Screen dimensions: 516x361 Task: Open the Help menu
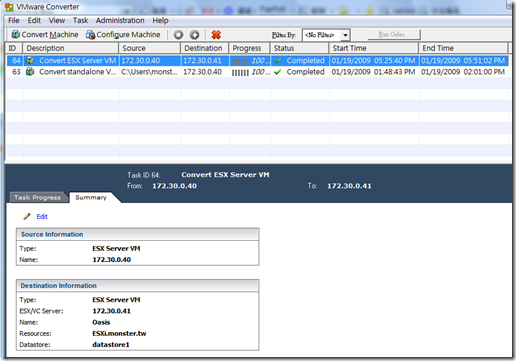point(160,21)
